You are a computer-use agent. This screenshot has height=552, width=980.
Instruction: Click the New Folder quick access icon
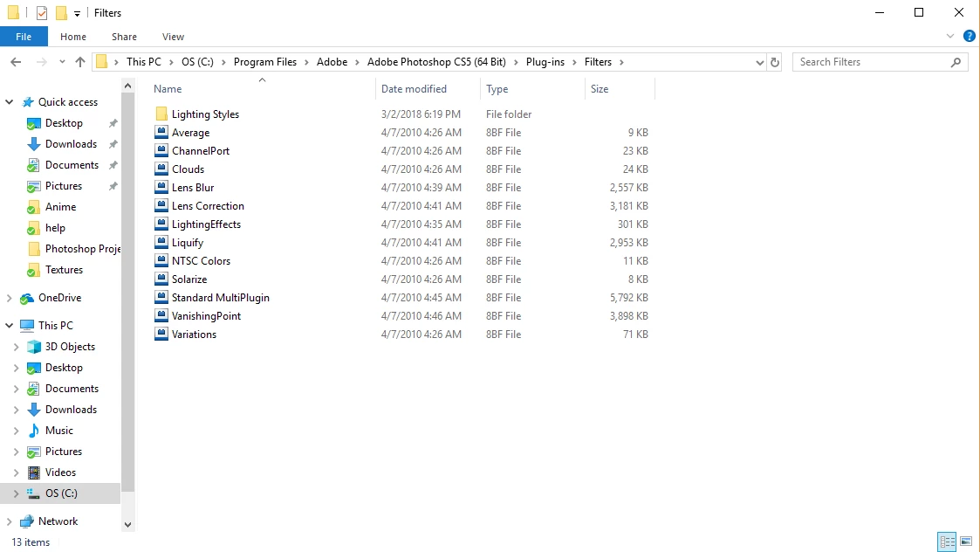[x=60, y=12]
